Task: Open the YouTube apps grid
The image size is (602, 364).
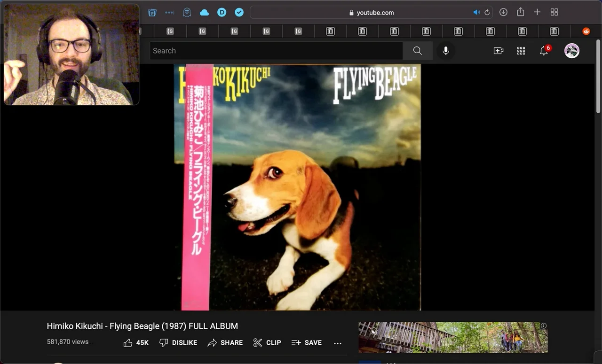Action: (x=521, y=51)
